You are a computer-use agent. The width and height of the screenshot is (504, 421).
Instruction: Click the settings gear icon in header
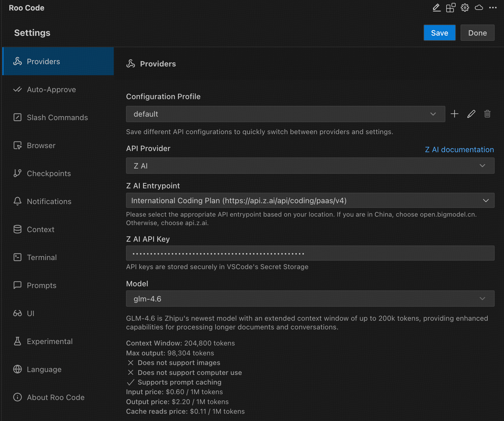[x=465, y=8]
